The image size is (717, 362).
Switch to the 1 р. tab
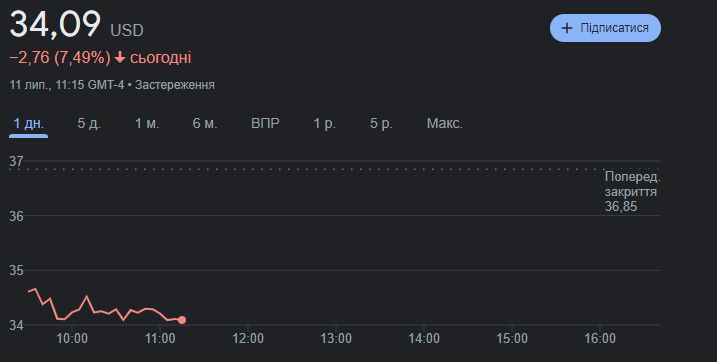pyautogui.click(x=324, y=123)
